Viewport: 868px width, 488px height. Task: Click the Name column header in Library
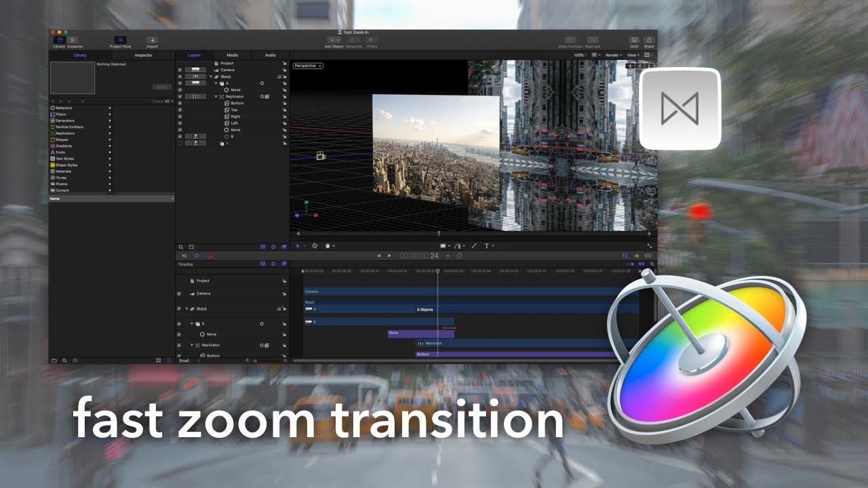(x=112, y=199)
